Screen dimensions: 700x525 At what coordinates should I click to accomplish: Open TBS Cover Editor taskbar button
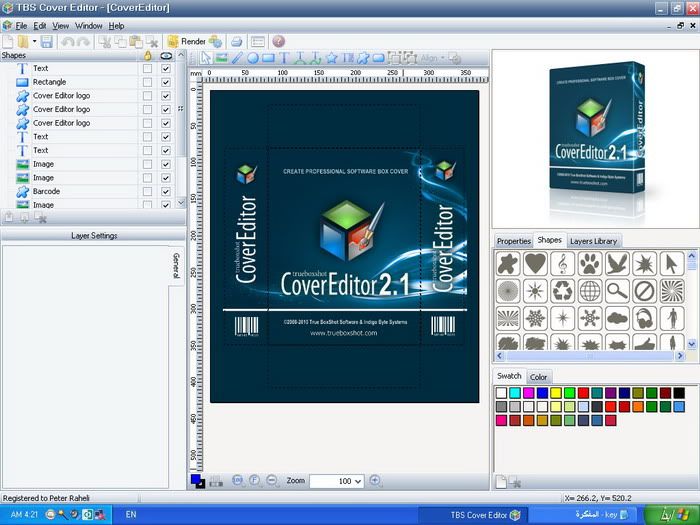click(474, 515)
